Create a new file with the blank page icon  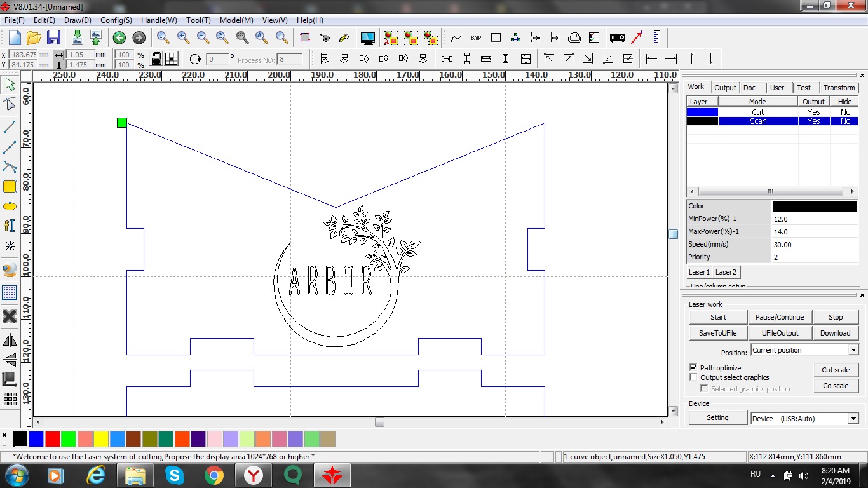click(x=14, y=37)
